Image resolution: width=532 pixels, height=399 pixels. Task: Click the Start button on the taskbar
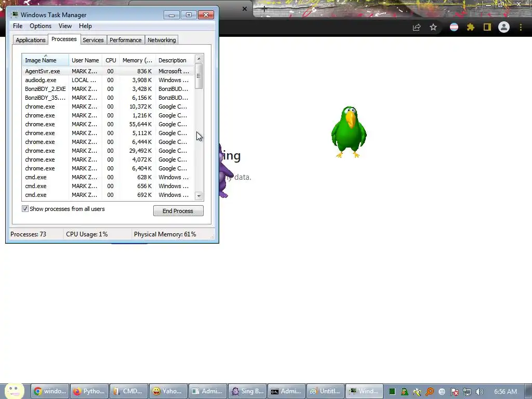point(14,391)
